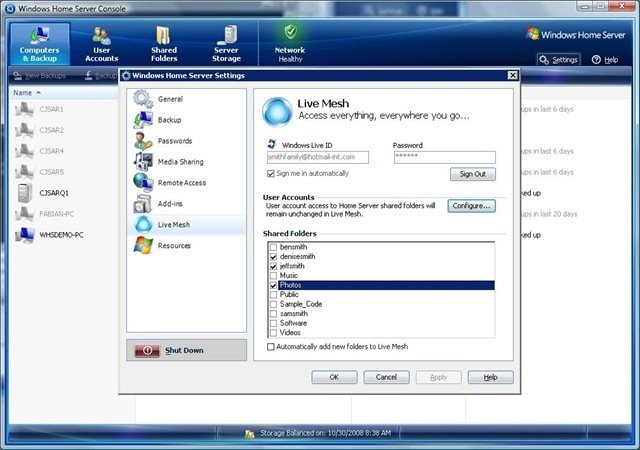Click the CJSAR2 computer icon
640x450 pixels.
coord(24,130)
